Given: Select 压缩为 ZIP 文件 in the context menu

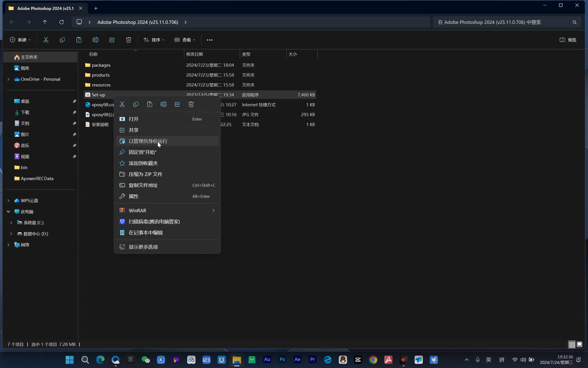Looking at the screenshot, I should click(x=167, y=174).
